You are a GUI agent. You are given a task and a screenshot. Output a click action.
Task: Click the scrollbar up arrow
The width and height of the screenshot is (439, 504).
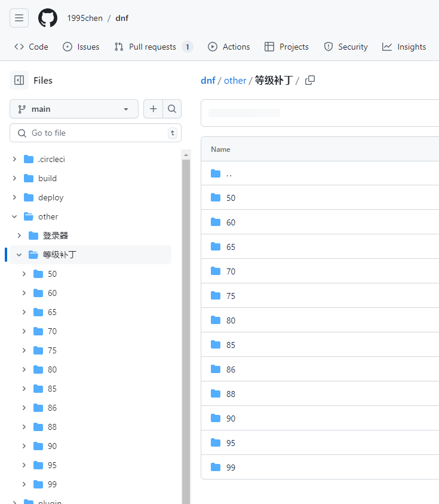pyautogui.click(x=186, y=155)
